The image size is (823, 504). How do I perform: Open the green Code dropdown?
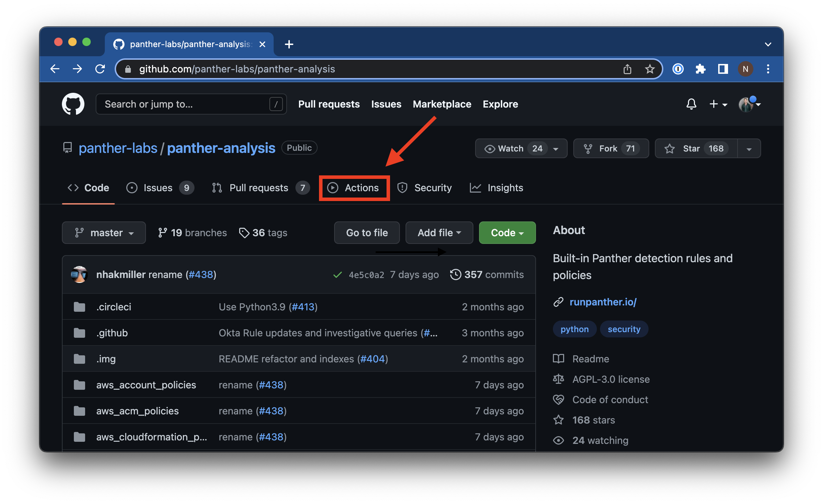click(x=507, y=232)
